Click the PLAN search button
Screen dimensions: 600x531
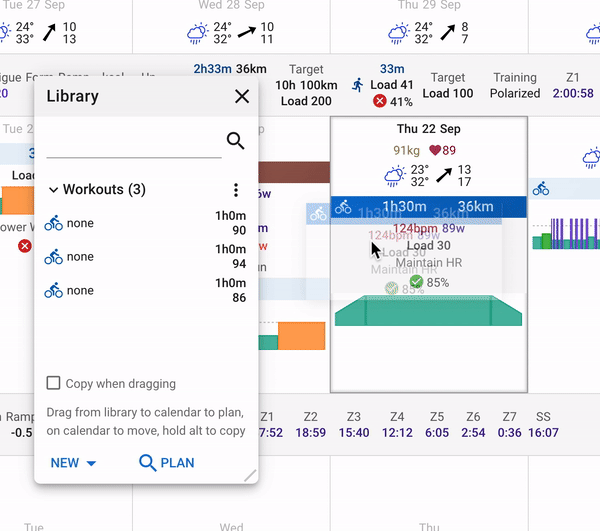[166, 463]
